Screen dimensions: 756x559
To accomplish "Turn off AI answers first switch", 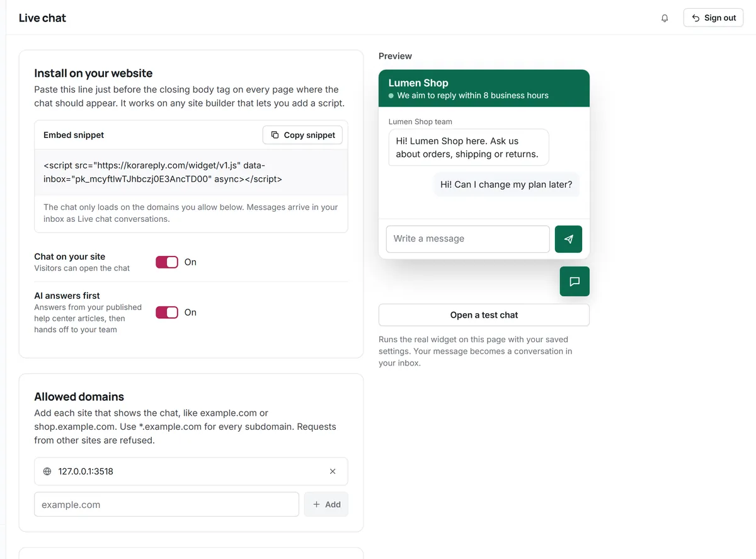I will (167, 313).
